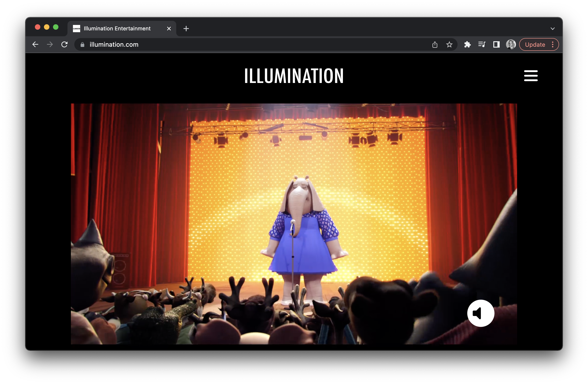Open the hamburger navigation menu
This screenshot has width=588, height=384.
tap(531, 76)
